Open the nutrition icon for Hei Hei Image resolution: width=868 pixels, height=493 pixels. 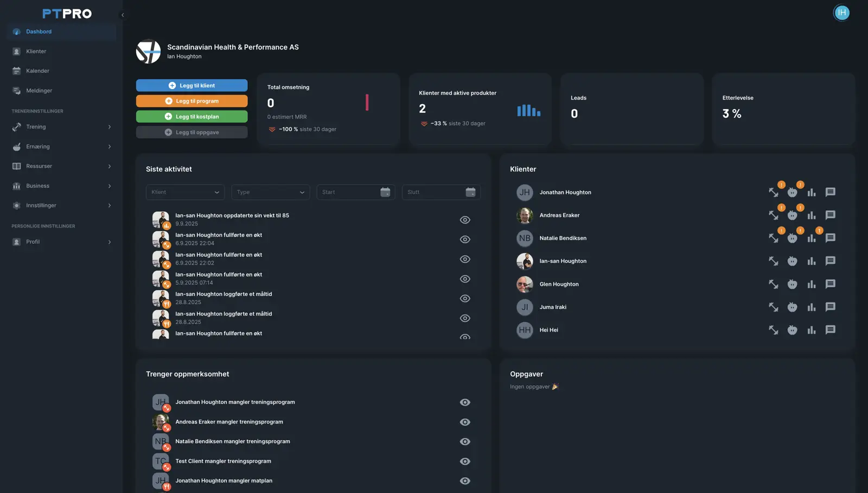[793, 330]
